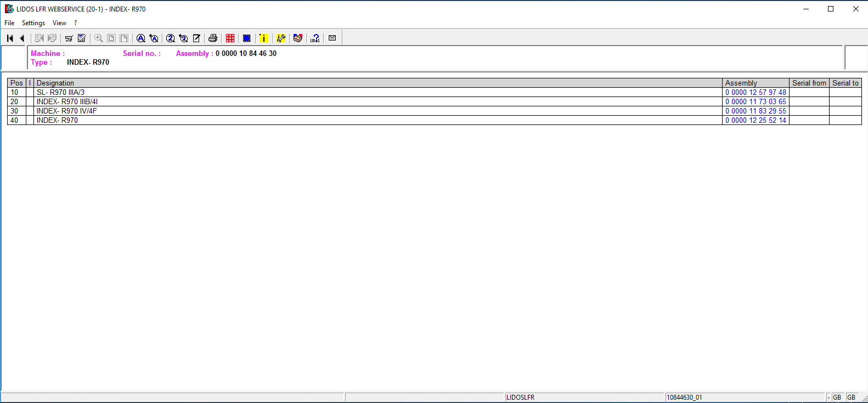This screenshot has height=403, width=868.
Task: Click position cell 20
Action: pyautogui.click(x=17, y=101)
